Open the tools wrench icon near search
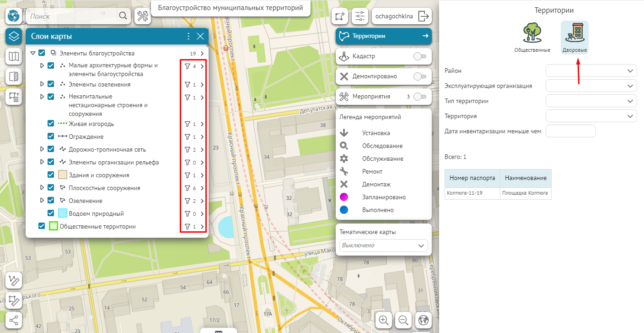The image size is (644, 333). 143,16
